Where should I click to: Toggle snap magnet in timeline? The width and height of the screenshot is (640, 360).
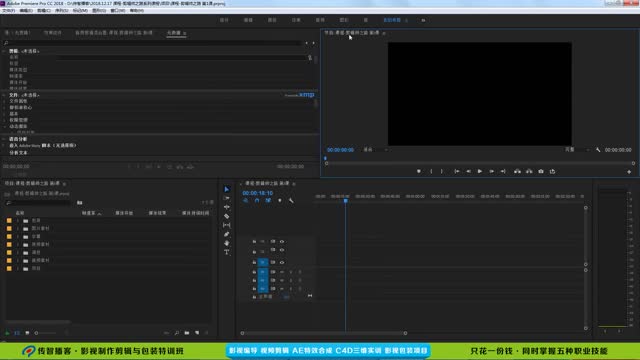[x=257, y=200]
